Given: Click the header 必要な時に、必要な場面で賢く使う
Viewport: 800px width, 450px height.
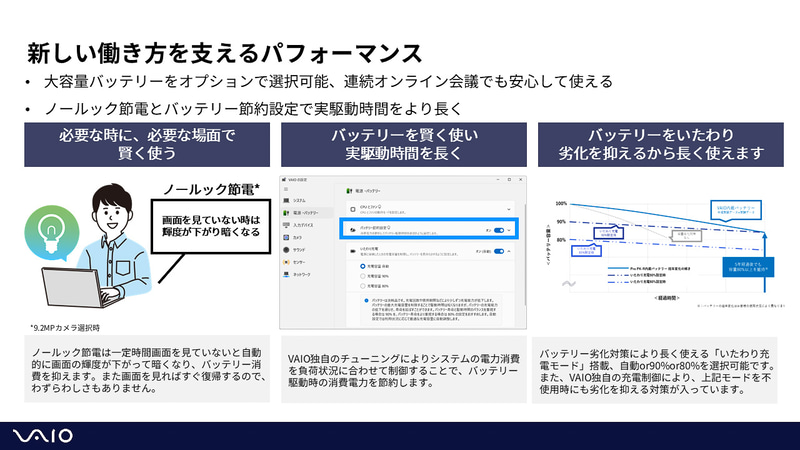Looking at the screenshot, I should 147,144.
